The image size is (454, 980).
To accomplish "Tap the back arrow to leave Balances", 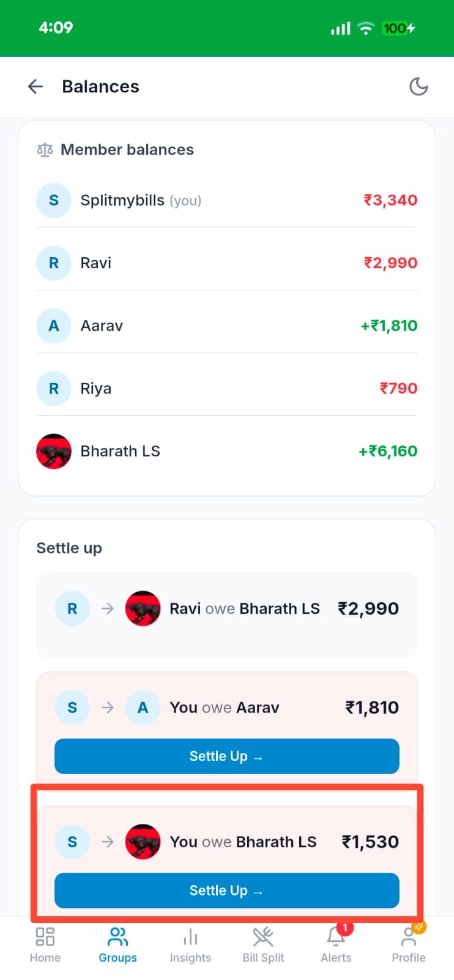I will 35,86.
